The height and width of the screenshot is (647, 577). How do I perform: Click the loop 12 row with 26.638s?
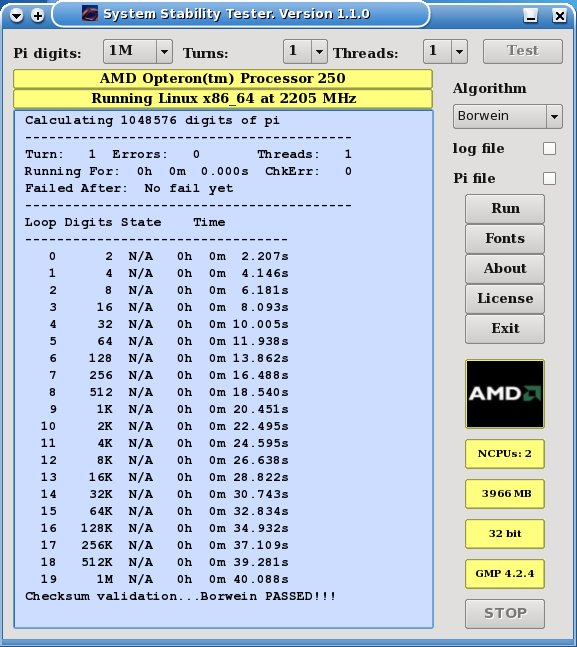pos(164,460)
